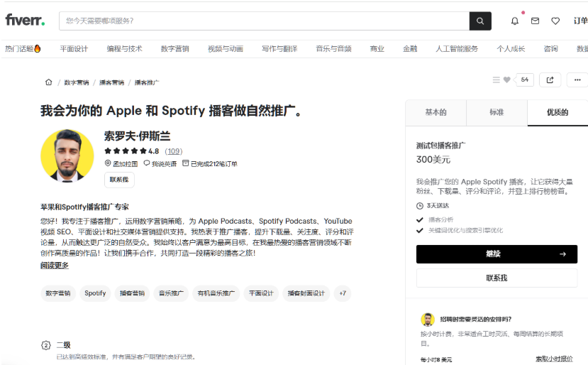The image size is (588, 365).
Task: Click the black 继续 continue button
Action: (x=497, y=254)
